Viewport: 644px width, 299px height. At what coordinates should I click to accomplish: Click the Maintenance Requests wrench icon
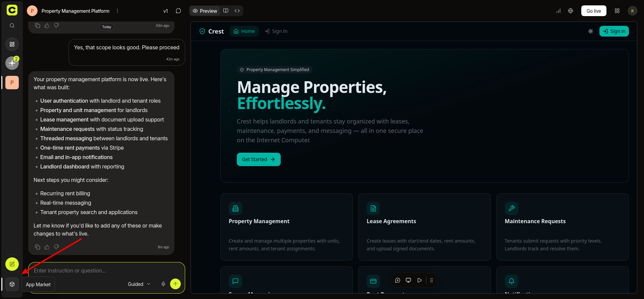tap(512, 208)
